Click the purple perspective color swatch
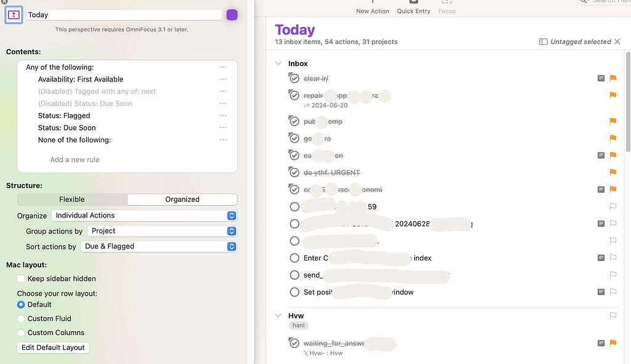Screen dimensions: 631x364 pyautogui.click(x=232, y=14)
